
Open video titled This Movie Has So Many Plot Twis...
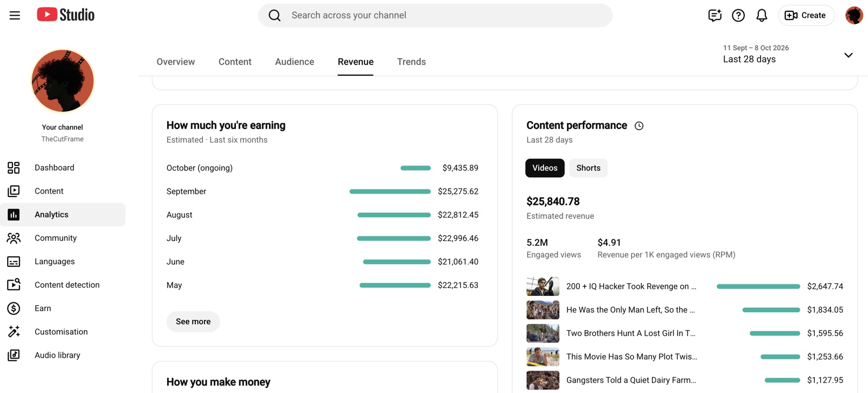(x=632, y=357)
